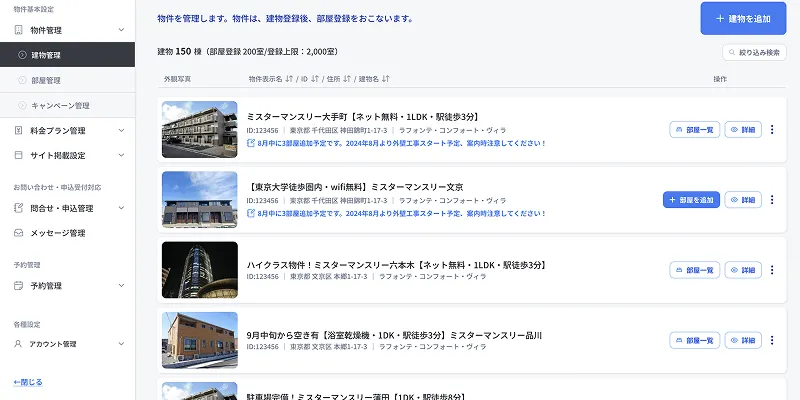Screen dimensions: 800x400
Task: Click title 【東京大学徒歩圏内・wifi無料】ミスターマンスリー文京
Action: [355, 187]
